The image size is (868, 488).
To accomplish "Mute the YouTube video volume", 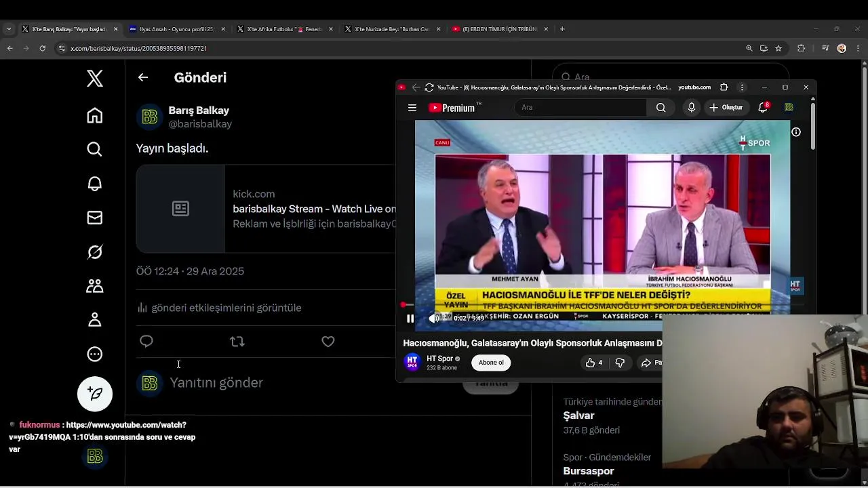I will [434, 319].
